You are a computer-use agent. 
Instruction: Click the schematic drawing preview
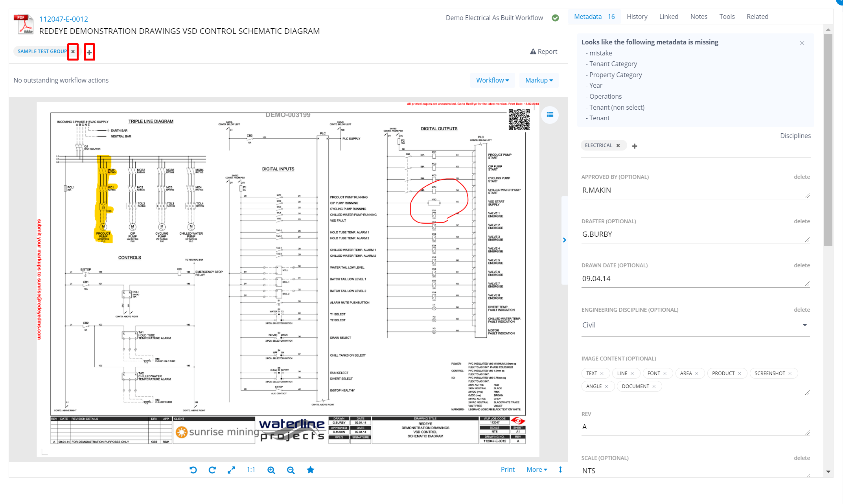[288, 279]
